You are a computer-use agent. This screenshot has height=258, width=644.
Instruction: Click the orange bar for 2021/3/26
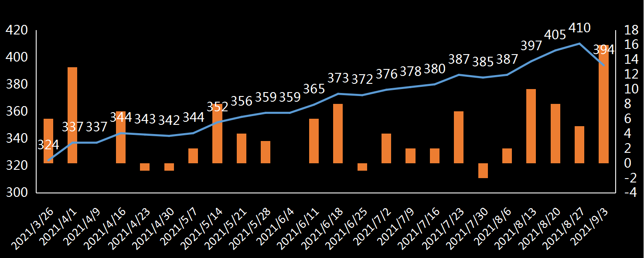(x=48, y=141)
